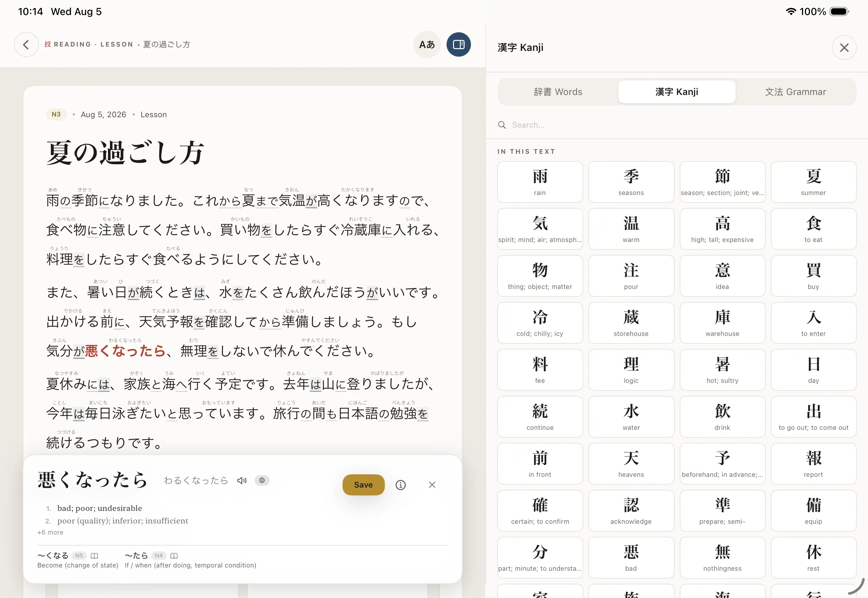
Task: Select the 意 idea kanji card
Action: pos(723,276)
